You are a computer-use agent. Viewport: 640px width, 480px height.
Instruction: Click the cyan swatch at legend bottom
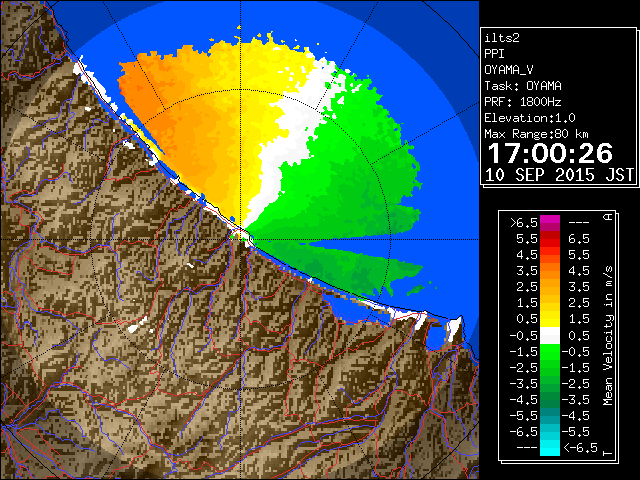pos(550,447)
